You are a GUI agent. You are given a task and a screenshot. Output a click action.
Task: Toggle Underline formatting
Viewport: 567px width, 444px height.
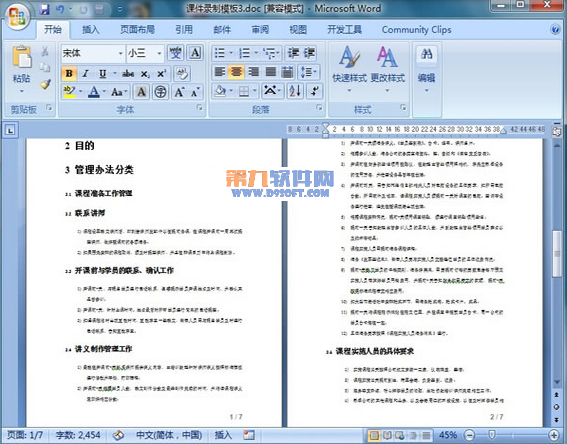(103, 73)
